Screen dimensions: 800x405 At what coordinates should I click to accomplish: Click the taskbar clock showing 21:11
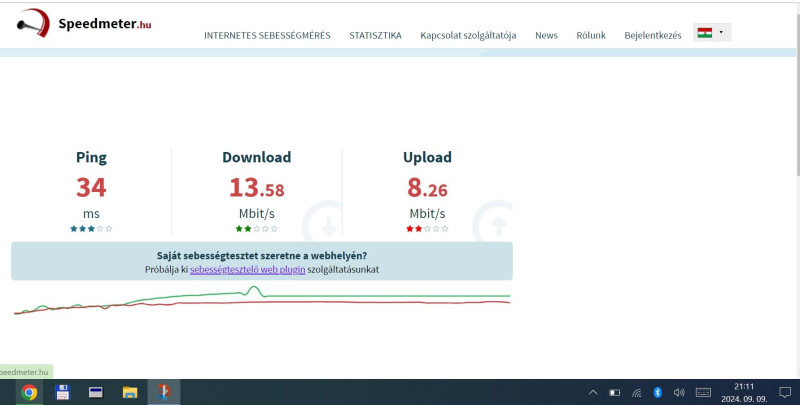[744, 392]
